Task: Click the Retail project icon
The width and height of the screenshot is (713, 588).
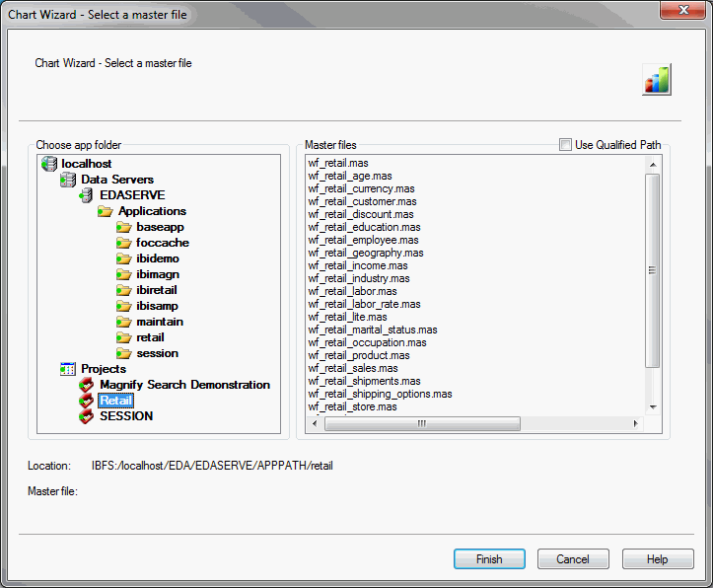Action: 86,401
